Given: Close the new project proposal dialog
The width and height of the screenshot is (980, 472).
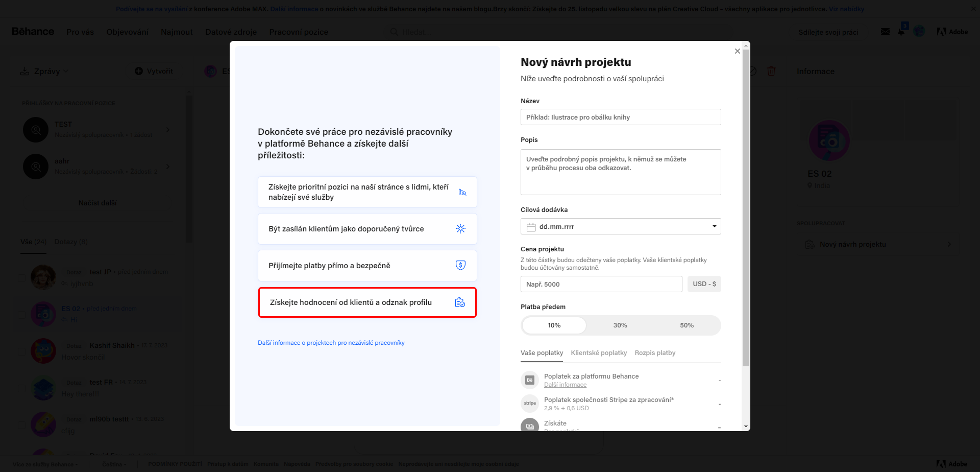Looking at the screenshot, I should tap(737, 51).
